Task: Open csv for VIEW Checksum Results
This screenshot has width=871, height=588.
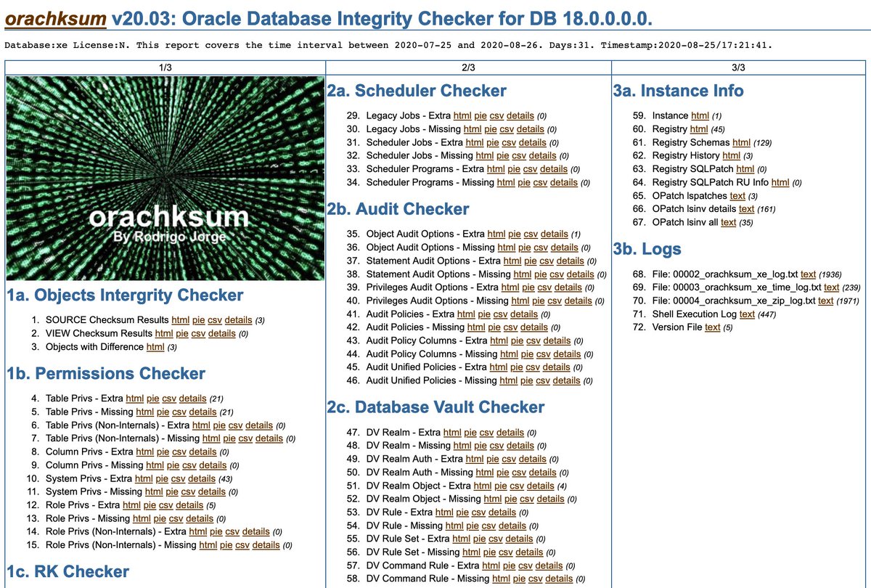Action: click(198, 333)
